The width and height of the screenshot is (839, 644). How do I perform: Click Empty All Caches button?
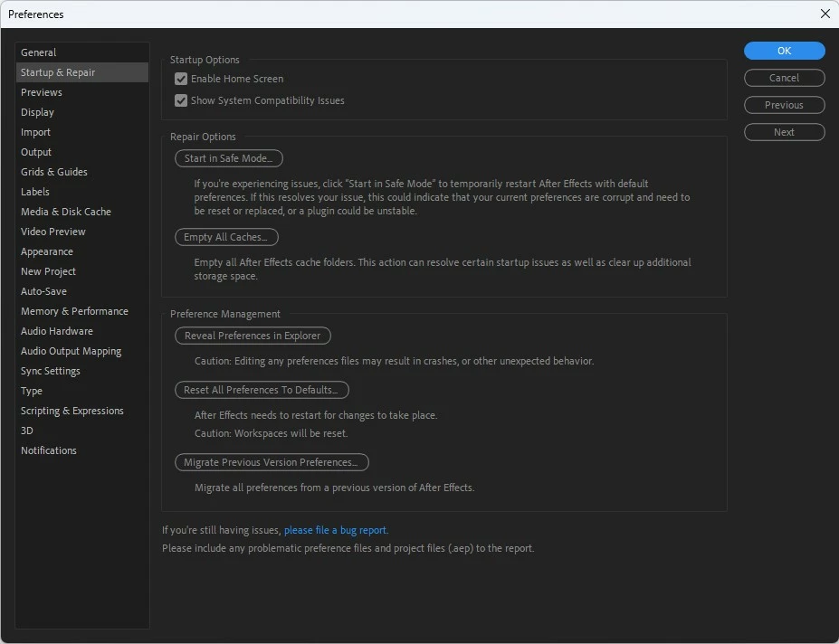coord(227,237)
